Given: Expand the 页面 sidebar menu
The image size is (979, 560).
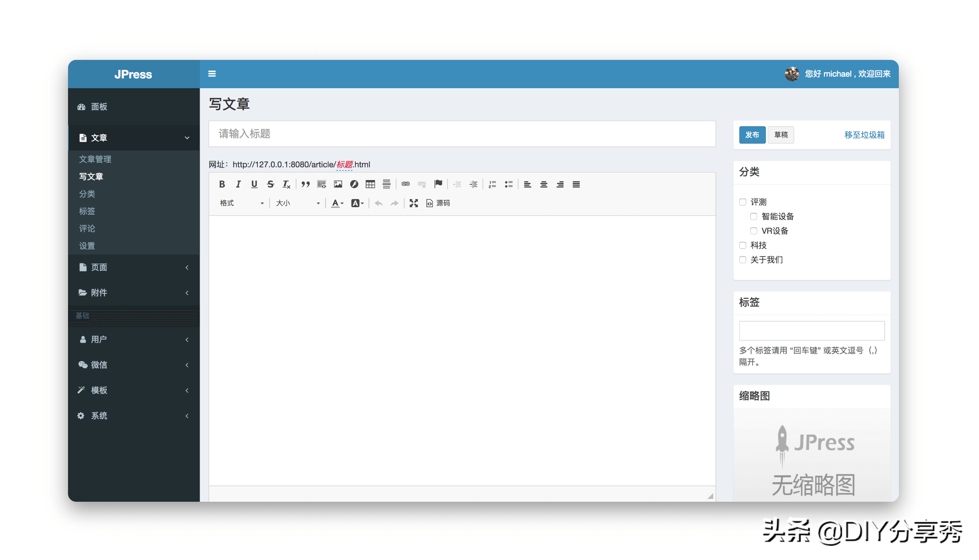Looking at the screenshot, I should [x=134, y=267].
